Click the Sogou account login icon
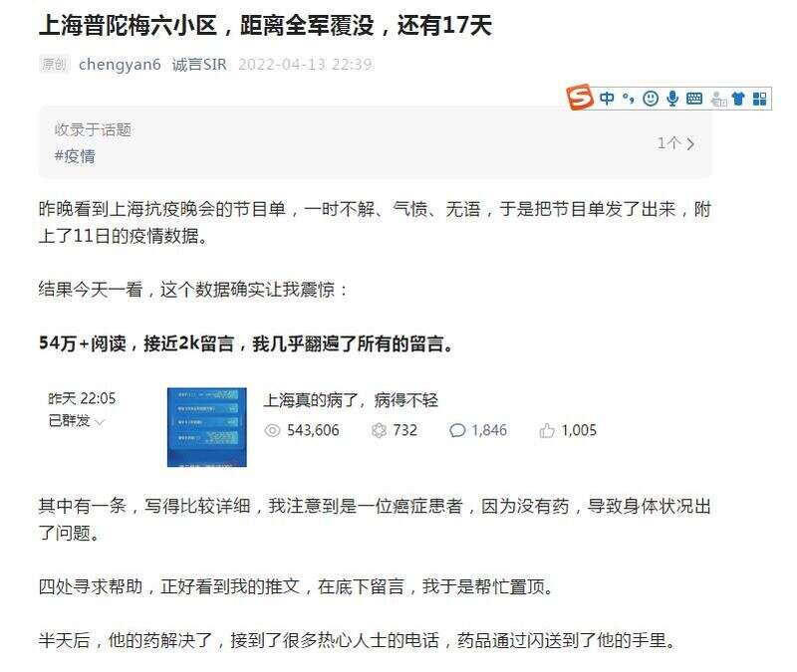This screenshot has height=672, width=797. point(718,99)
